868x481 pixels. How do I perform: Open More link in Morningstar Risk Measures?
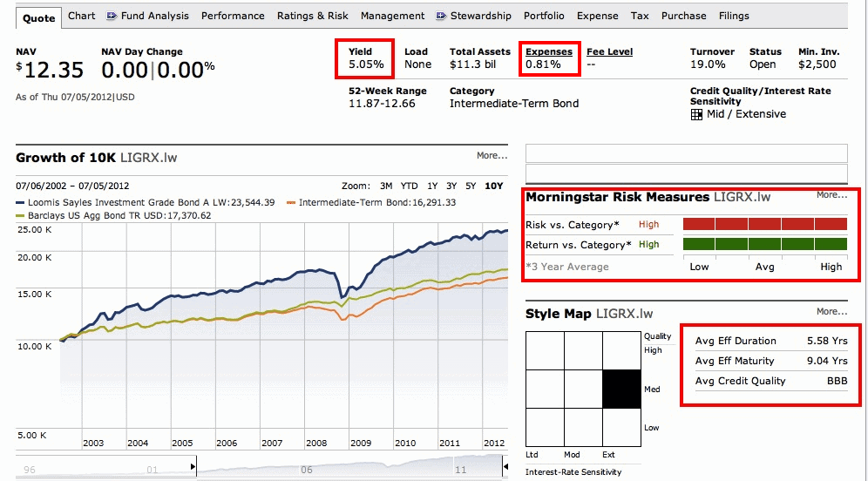(832, 195)
